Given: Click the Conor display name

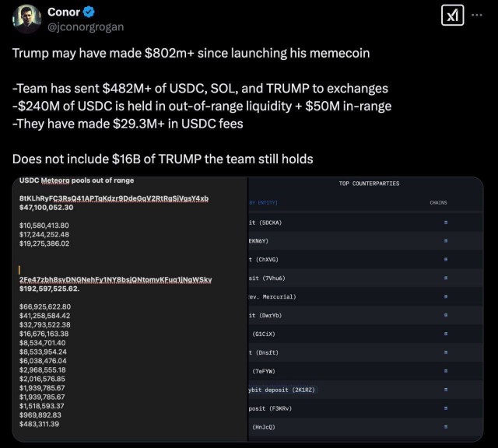Looking at the screenshot, I should (x=63, y=12).
